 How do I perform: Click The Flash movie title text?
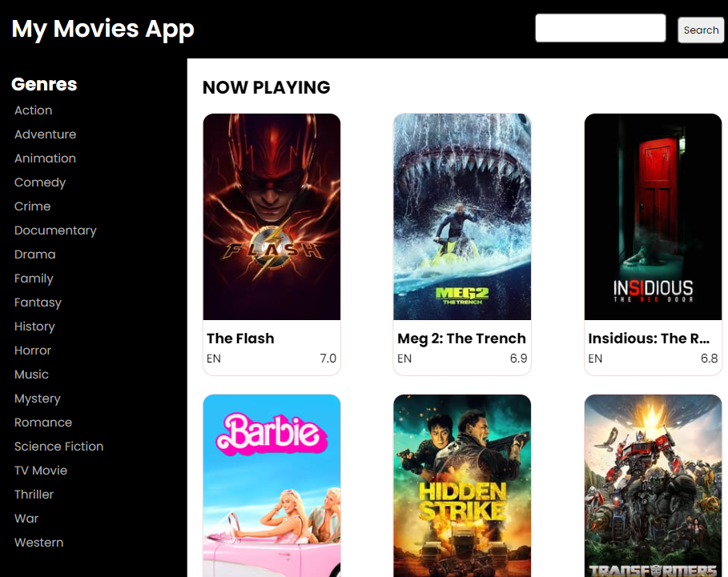(240, 339)
